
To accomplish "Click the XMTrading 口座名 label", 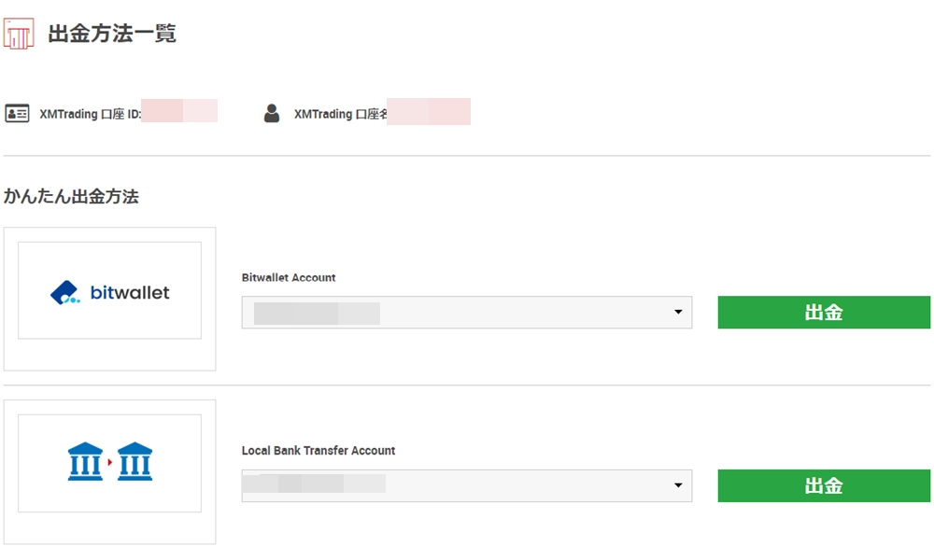I will coord(340,114).
